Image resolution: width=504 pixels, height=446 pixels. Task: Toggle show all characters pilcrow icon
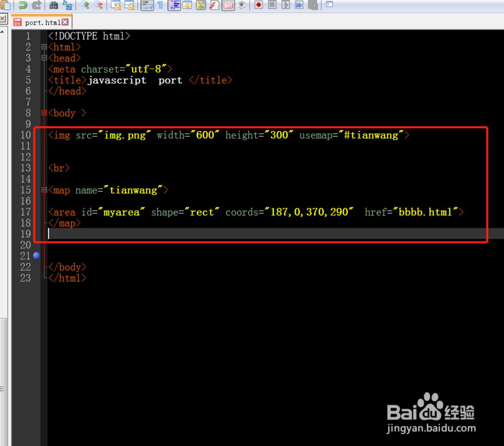160,5
